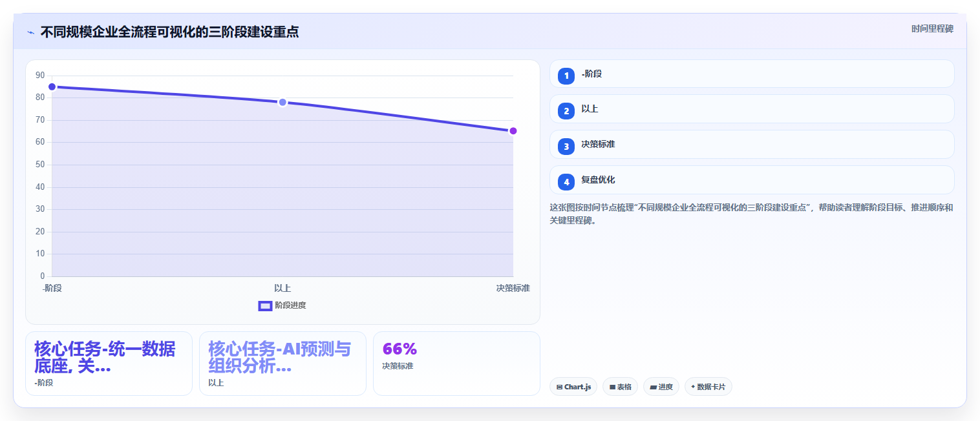The height and width of the screenshot is (421, 980).
Task: Click the 进度 tag
Action: click(661, 387)
